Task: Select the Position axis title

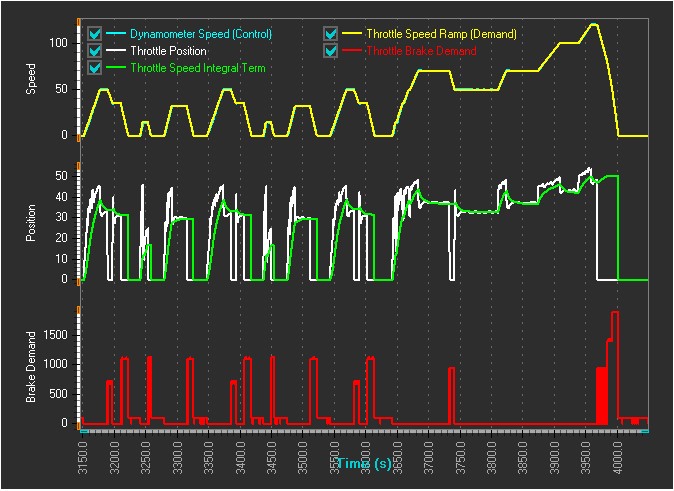Action: (x=32, y=227)
